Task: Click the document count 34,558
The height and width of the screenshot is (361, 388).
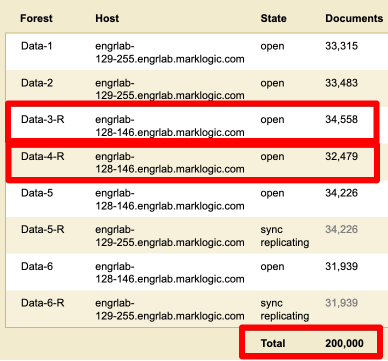Action: point(341,119)
